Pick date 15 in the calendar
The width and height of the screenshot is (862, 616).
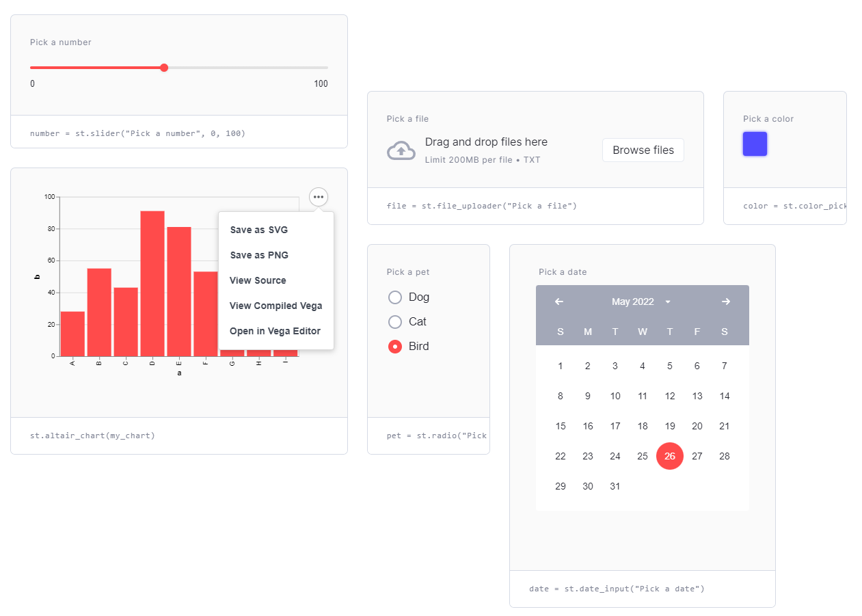pyautogui.click(x=561, y=426)
